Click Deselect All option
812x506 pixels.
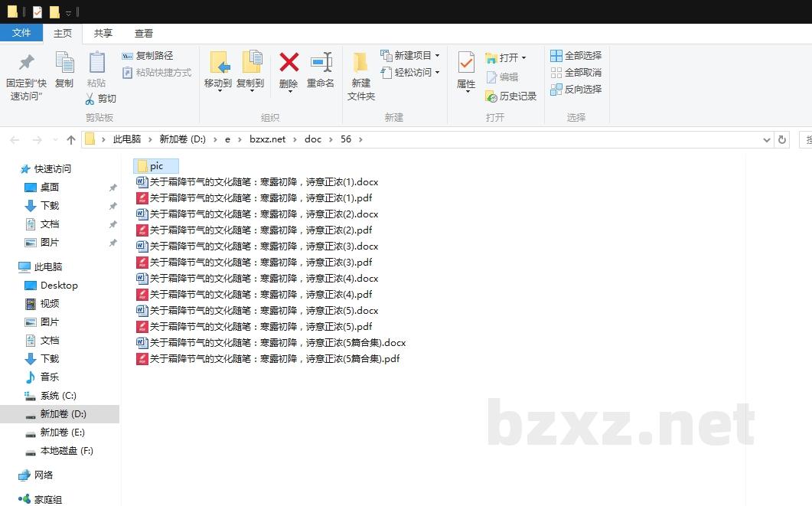(x=576, y=73)
